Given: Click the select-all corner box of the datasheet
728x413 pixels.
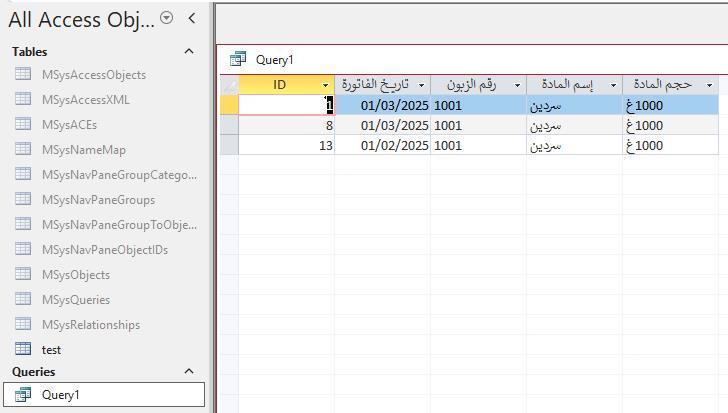Looking at the screenshot, I should 229,85.
